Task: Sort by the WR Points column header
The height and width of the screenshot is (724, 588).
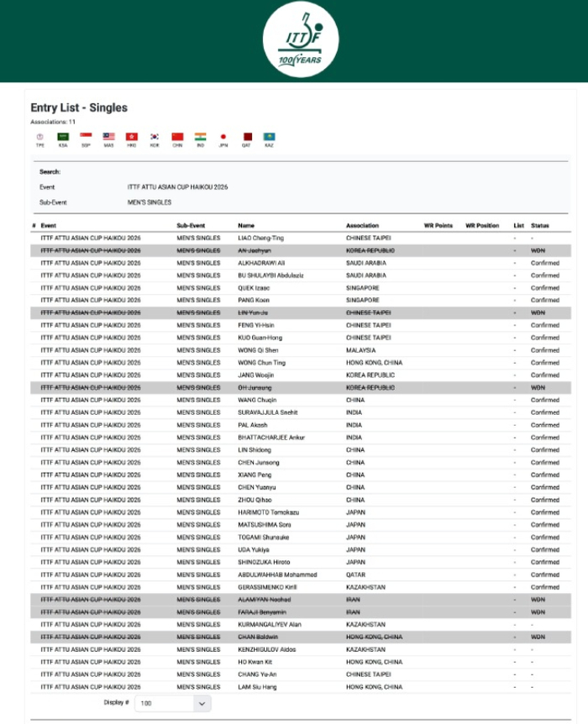Action: (438, 226)
